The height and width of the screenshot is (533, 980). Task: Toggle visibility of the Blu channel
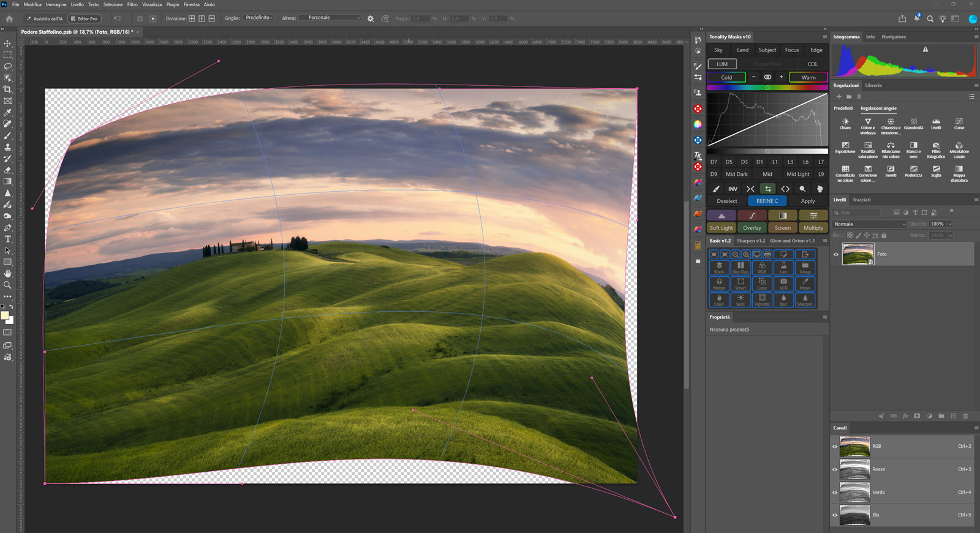835,515
